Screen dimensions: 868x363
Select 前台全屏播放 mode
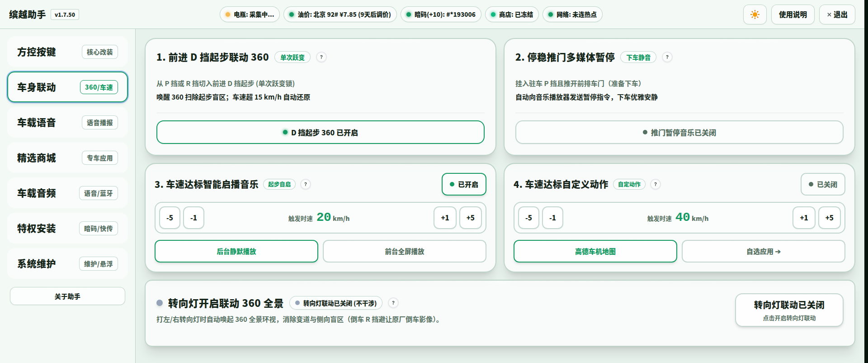pyautogui.click(x=405, y=251)
